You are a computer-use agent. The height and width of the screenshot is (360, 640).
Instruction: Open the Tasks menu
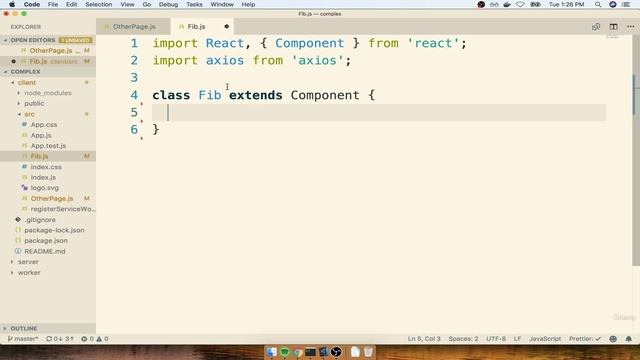click(194, 4)
